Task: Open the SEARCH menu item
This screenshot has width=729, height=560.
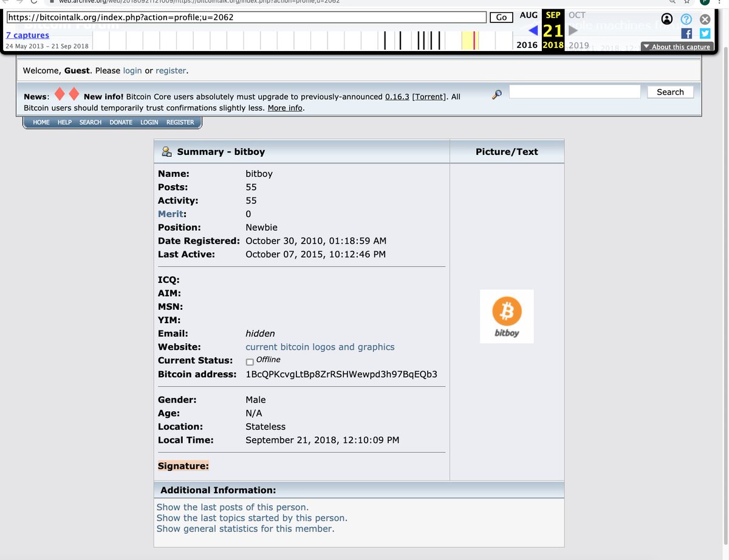Action: pyautogui.click(x=91, y=122)
